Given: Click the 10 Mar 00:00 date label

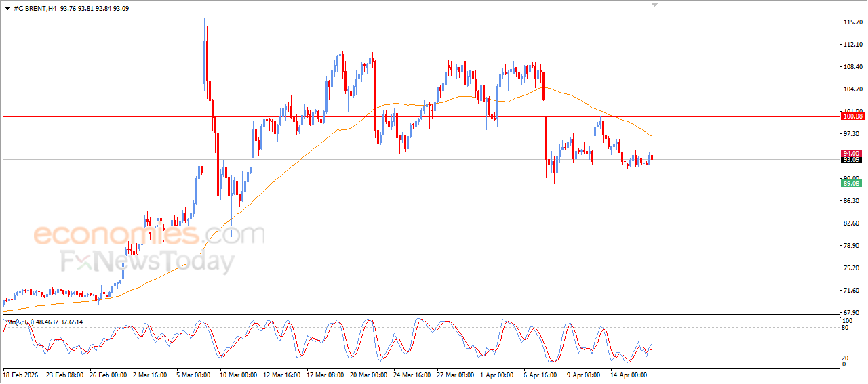Looking at the screenshot, I should click(x=239, y=375).
